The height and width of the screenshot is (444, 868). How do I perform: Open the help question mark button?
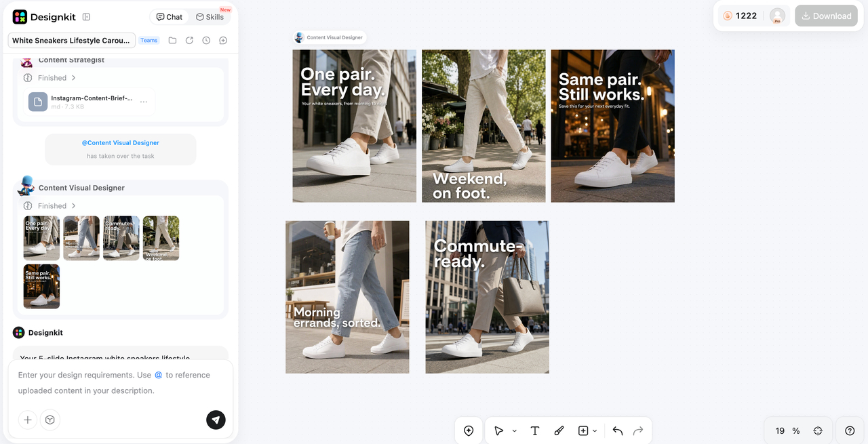tap(850, 431)
